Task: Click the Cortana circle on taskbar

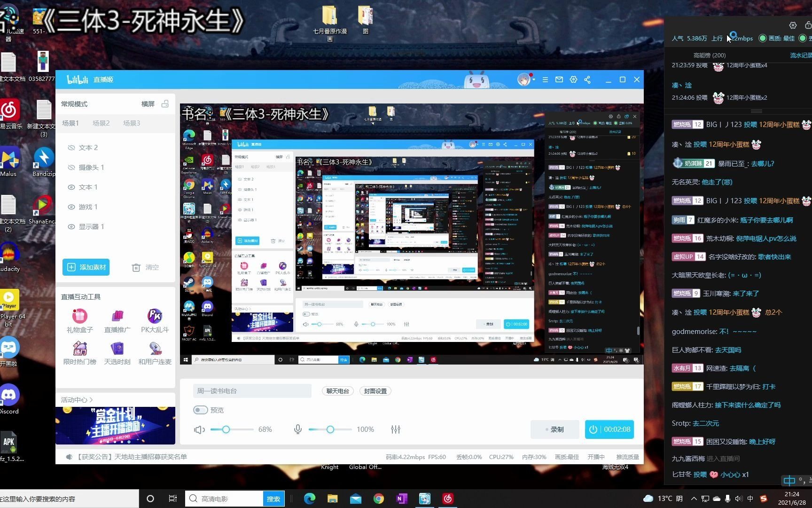Action: 150,499
